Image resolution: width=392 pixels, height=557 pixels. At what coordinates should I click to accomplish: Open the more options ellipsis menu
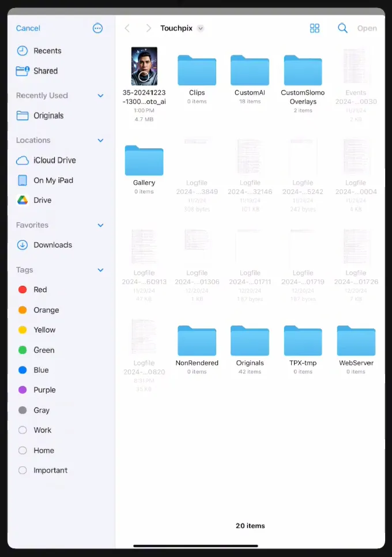point(97,28)
